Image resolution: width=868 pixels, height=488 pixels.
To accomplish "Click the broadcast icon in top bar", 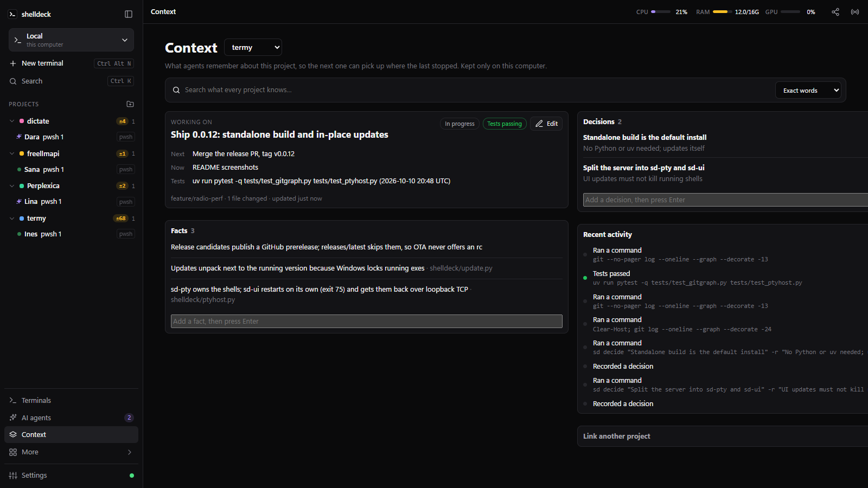I will point(855,12).
